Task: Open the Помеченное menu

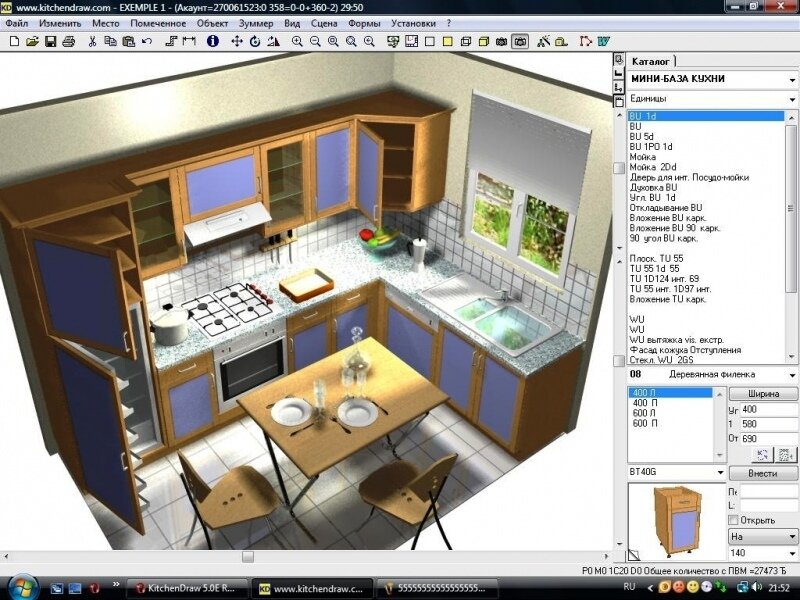Action: pyautogui.click(x=158, y=23)
